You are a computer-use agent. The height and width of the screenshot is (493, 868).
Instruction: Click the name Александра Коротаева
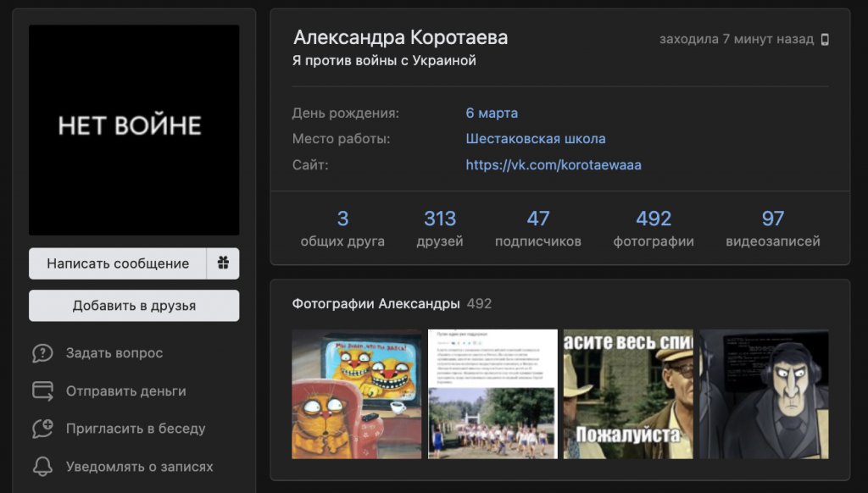click(400, 37)
